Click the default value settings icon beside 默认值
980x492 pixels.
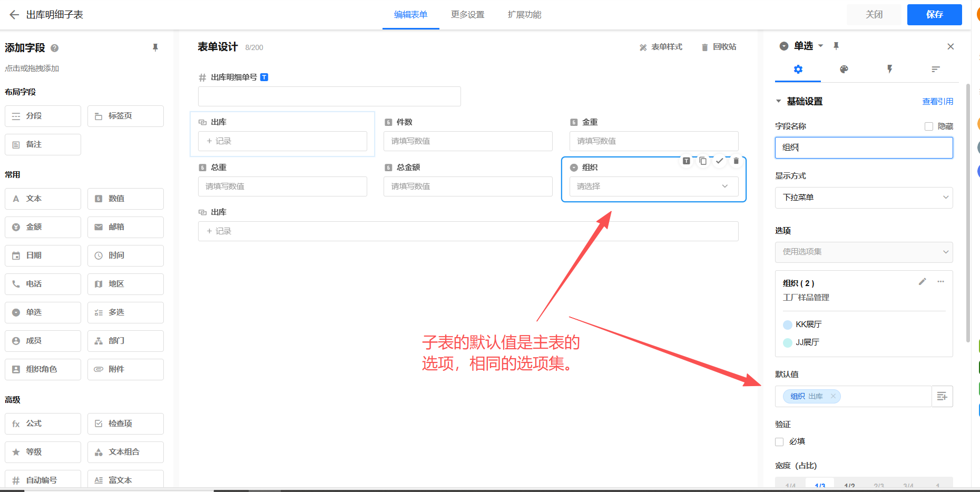942,397
